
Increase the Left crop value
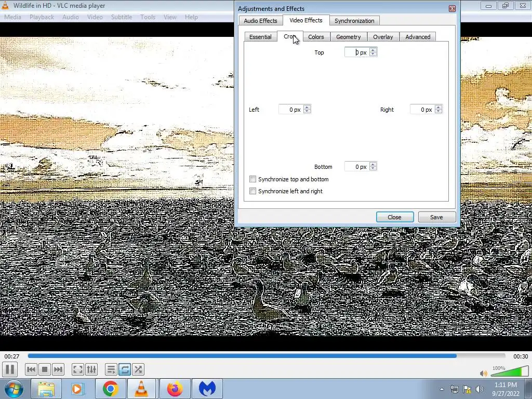307,107
